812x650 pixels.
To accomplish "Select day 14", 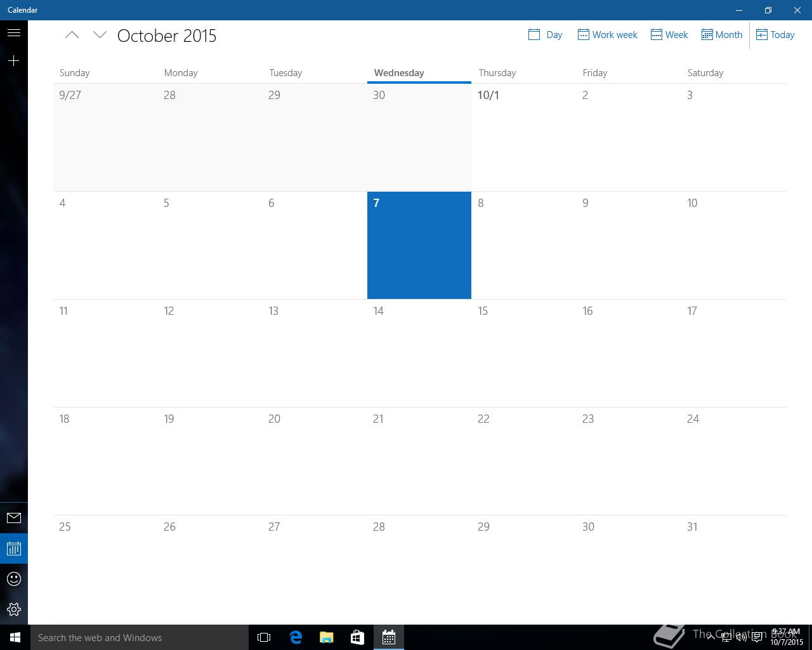I will coord(419,353).
